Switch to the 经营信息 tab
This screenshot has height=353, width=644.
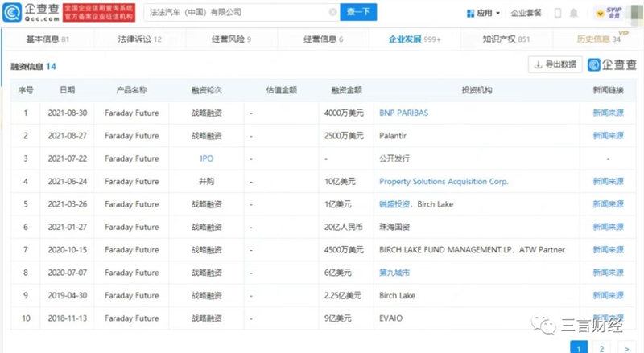[324, 39]
